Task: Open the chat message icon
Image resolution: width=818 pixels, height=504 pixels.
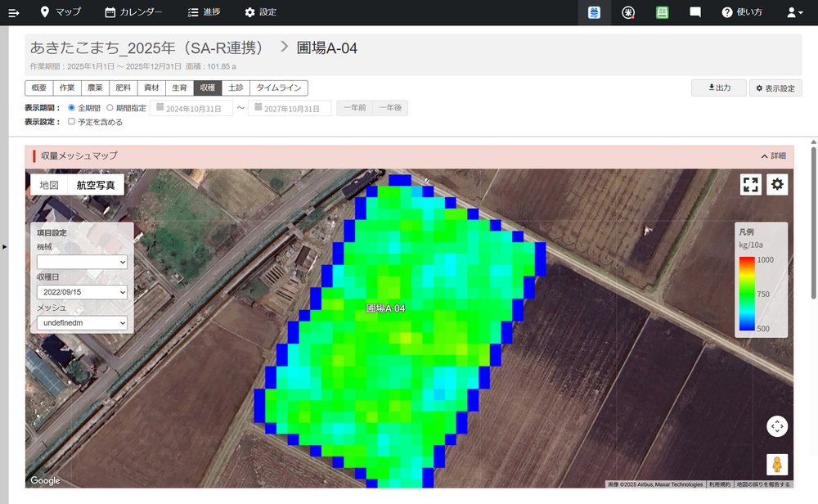Action: click(x=695, y=12)
